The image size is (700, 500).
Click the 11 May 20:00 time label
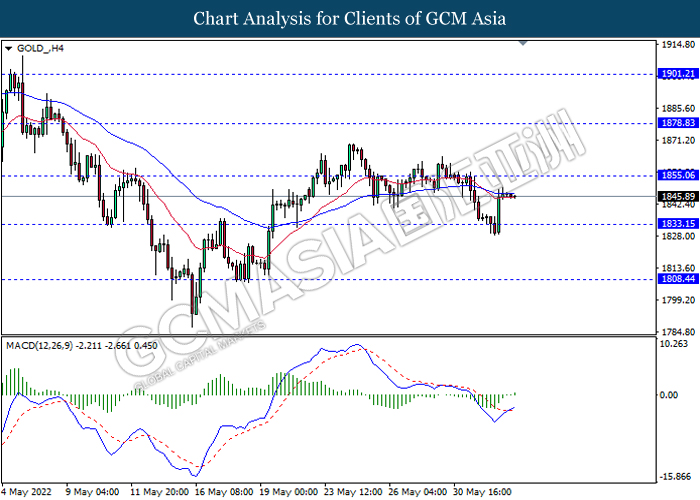(x=160, y=492)
